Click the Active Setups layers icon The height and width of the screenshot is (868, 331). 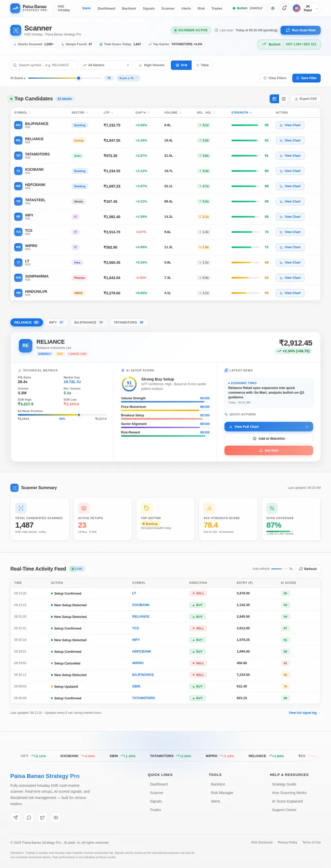click(x=83, y=508)
